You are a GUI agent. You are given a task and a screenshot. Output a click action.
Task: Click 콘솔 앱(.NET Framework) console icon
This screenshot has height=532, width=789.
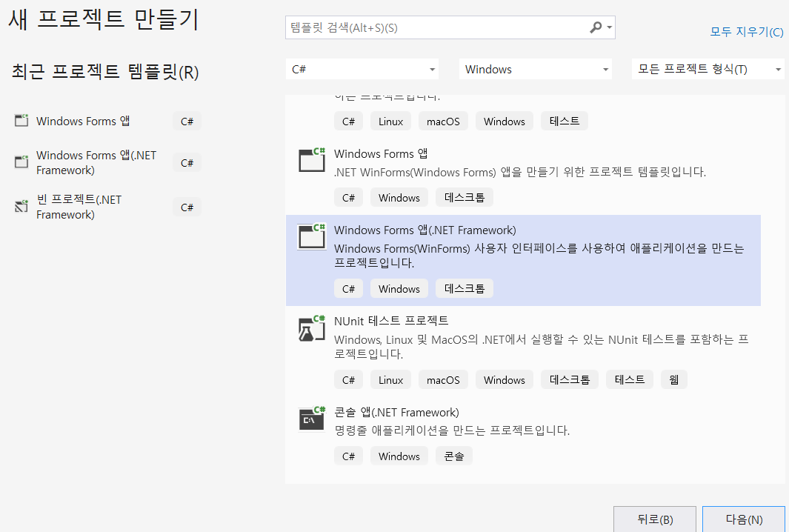[312, 419]
